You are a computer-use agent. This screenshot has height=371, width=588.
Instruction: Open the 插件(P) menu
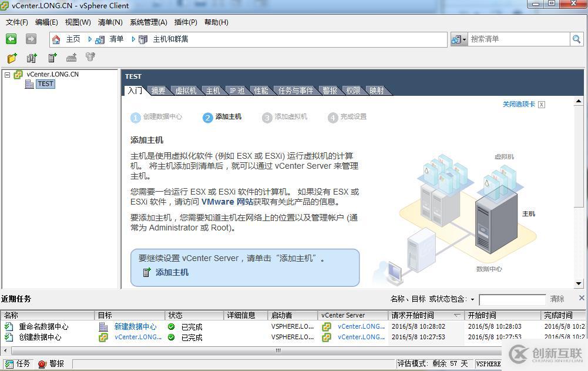coord(186,22)
